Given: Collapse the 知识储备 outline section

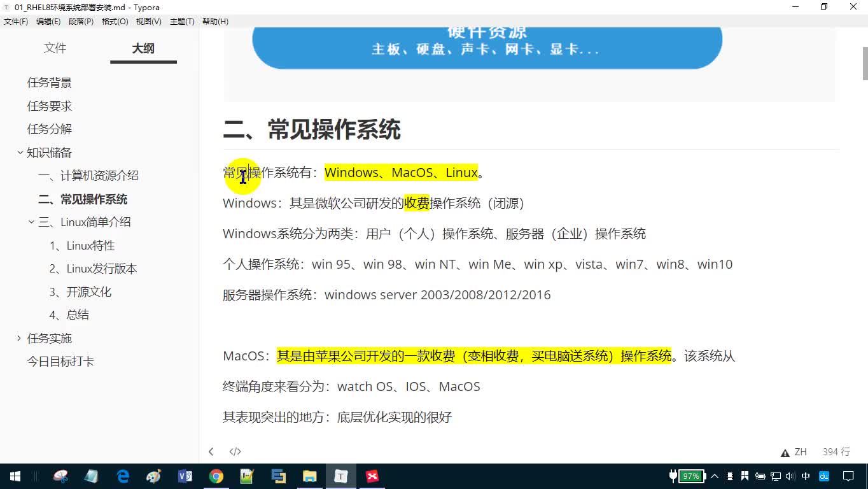Looking at the screenshot, I should point(20,153).
